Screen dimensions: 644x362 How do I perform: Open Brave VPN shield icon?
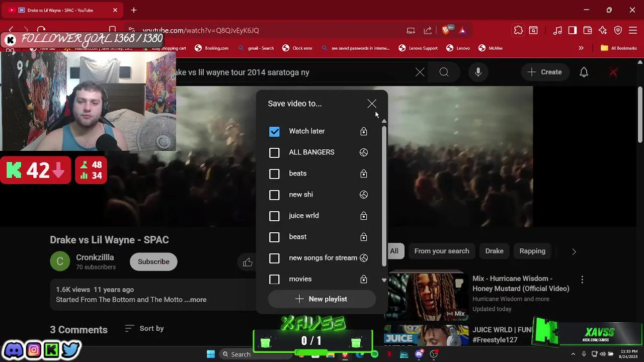coord(618,30)
